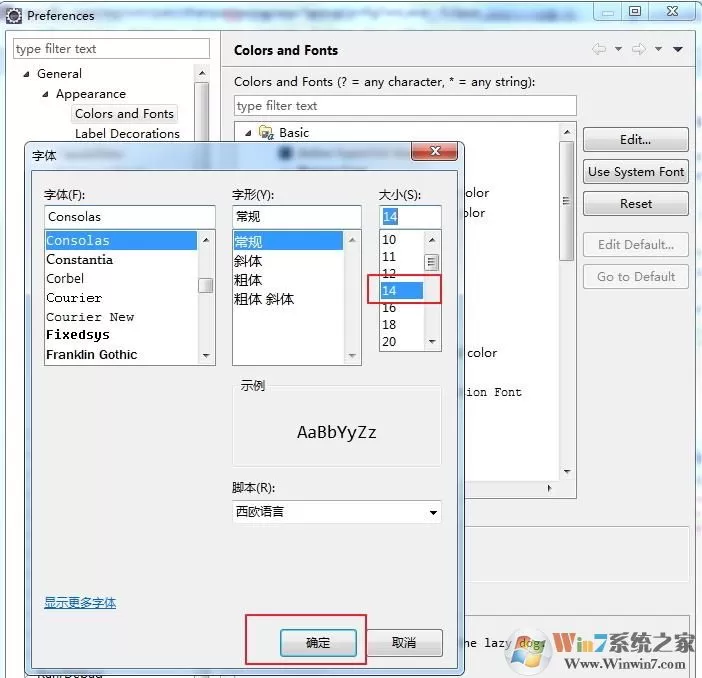Open the Preferences view menu triangle

678,49
